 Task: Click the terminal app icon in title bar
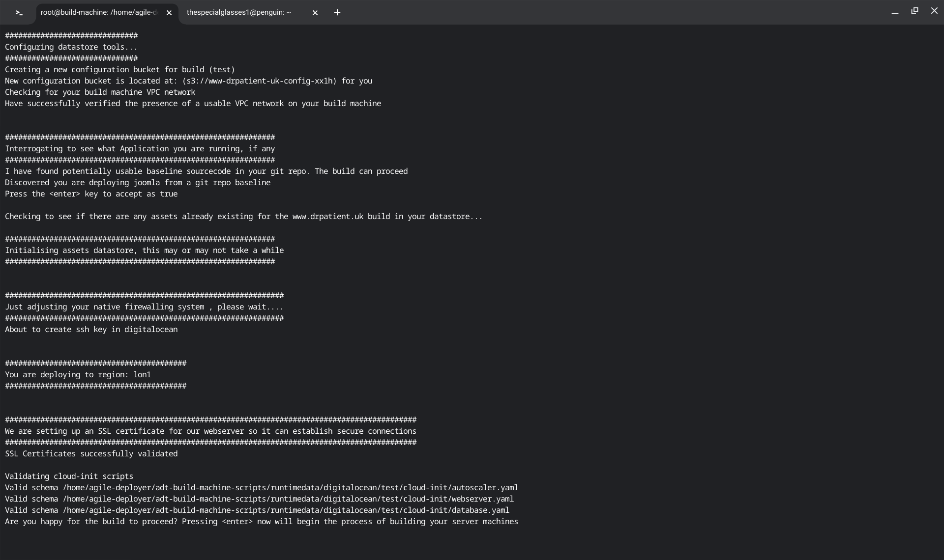19,13
